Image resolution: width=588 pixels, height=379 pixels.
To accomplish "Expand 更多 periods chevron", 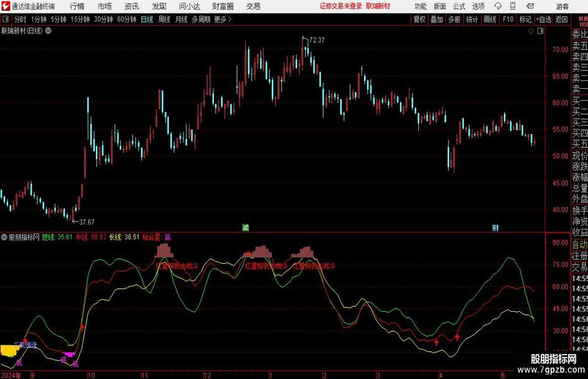I will tap(223, 19).
